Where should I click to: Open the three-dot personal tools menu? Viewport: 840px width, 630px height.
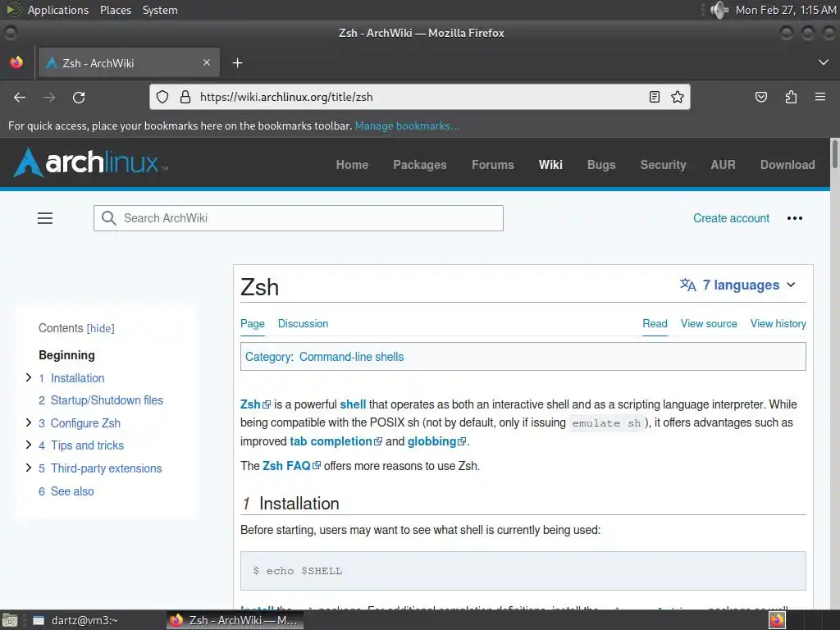click(x=794, y=218)
